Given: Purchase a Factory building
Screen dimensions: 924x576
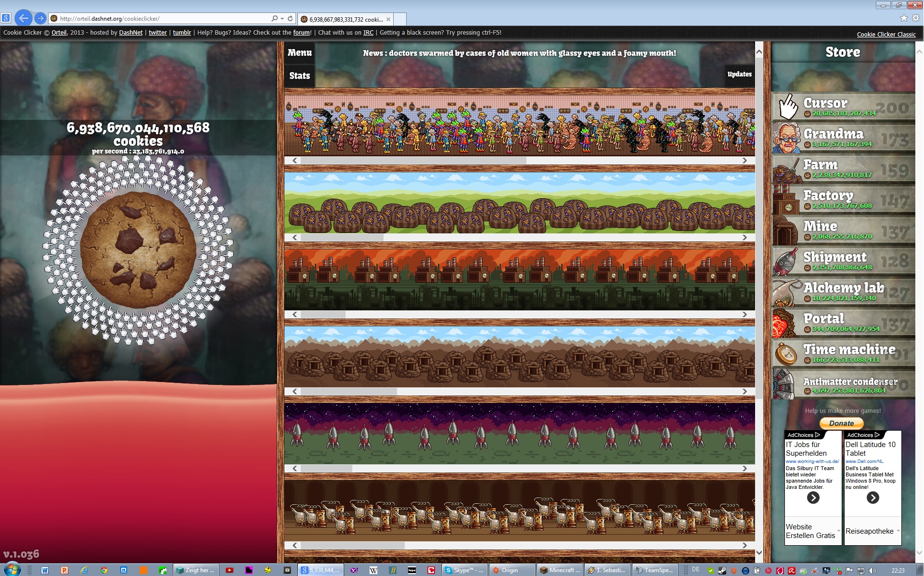Looking at the screenshot, I should point(843,199).
